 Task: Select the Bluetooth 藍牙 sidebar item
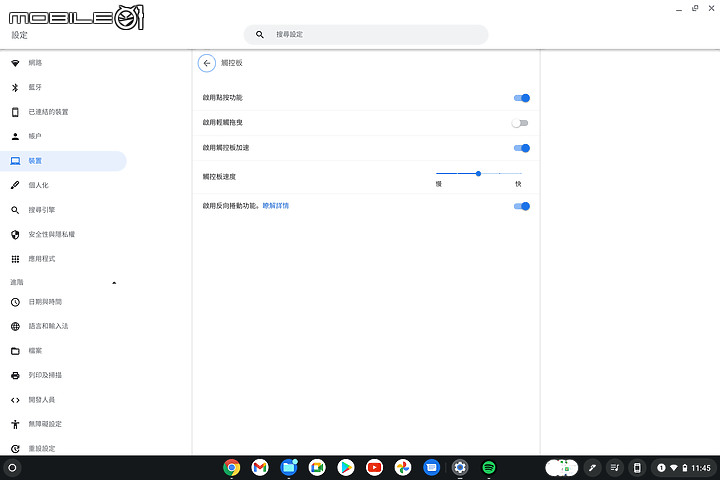click(63, 87)
